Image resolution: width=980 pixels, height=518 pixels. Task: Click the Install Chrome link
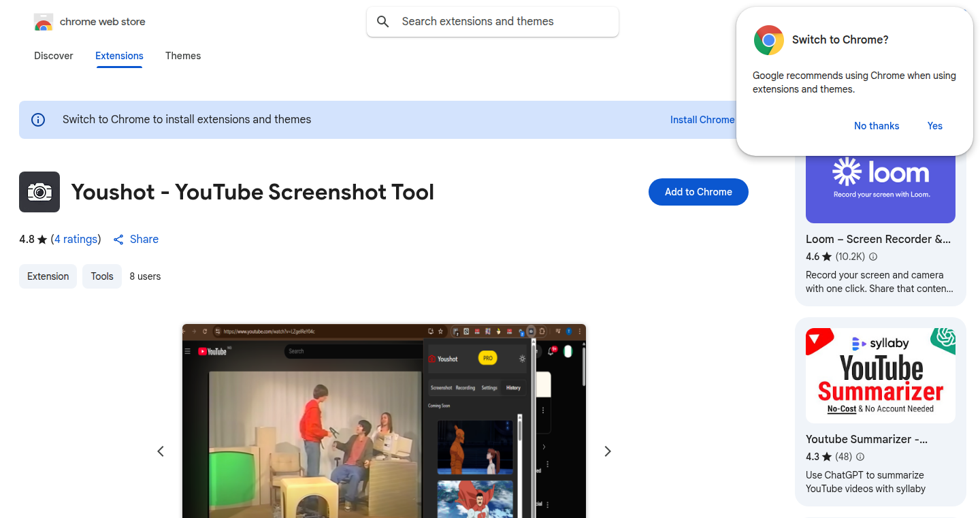click(702, 120)
